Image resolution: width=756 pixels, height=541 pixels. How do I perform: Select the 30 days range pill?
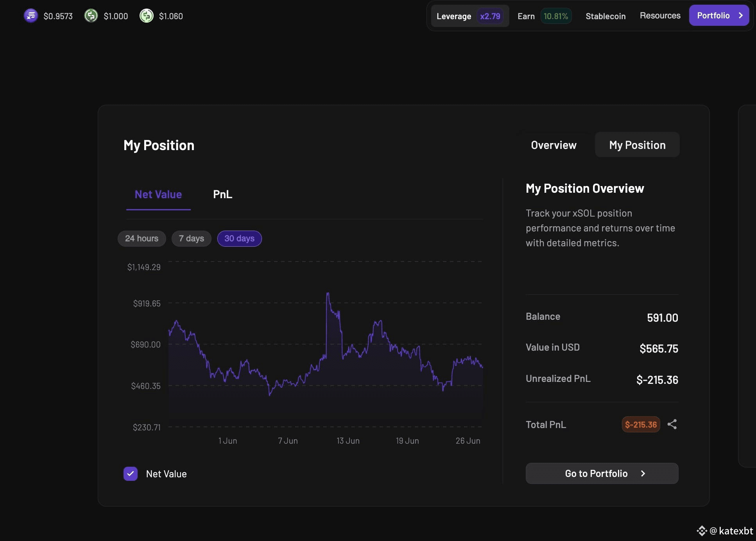click(239, 238)
